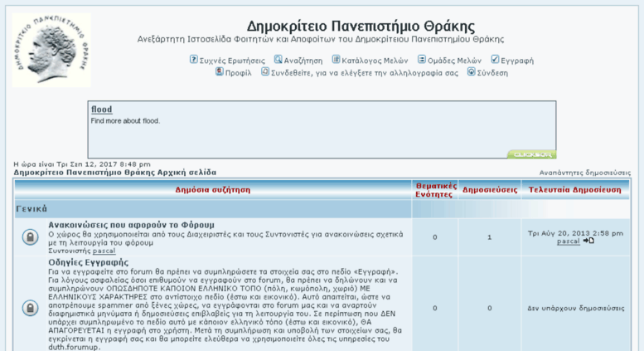Click the current time text Η ώρα είναι
This screenshot has height=351, width=644.
pyautogui.click(x=82, y=164)
